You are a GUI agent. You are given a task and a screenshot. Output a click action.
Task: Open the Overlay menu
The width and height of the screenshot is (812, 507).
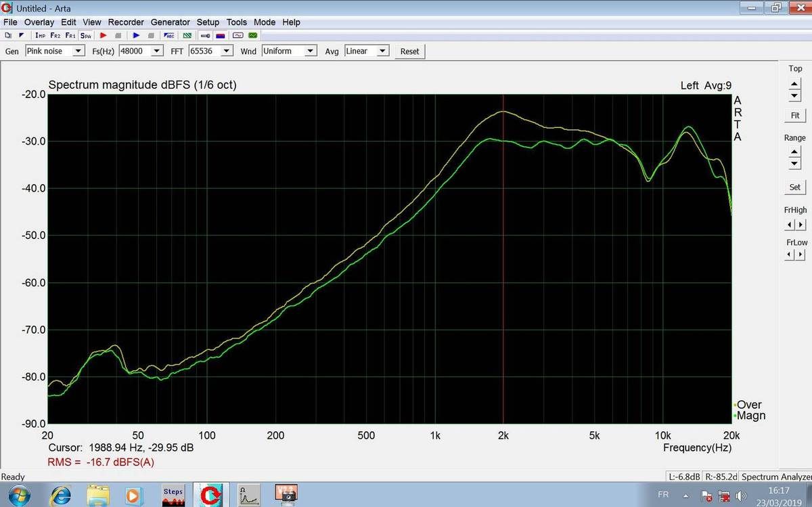click(39, 22)
